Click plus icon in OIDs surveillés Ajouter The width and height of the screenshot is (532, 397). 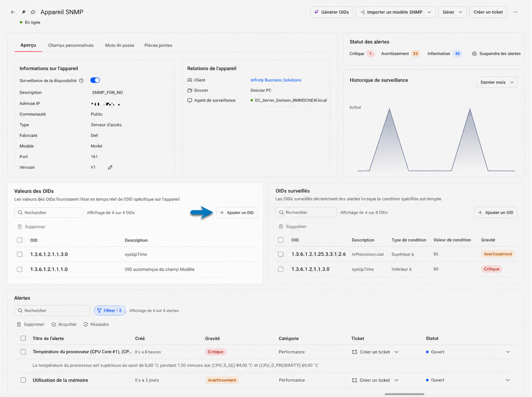click(480, 213)
